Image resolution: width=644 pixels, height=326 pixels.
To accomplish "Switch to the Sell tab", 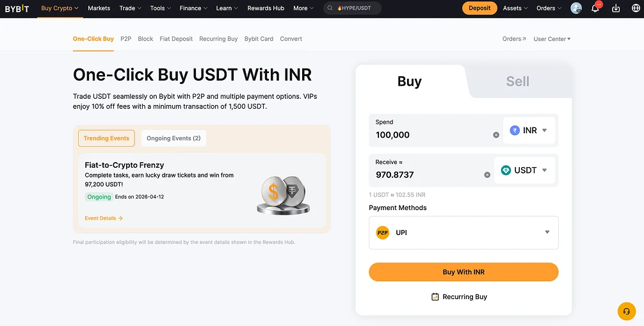I will pos(518,81).
